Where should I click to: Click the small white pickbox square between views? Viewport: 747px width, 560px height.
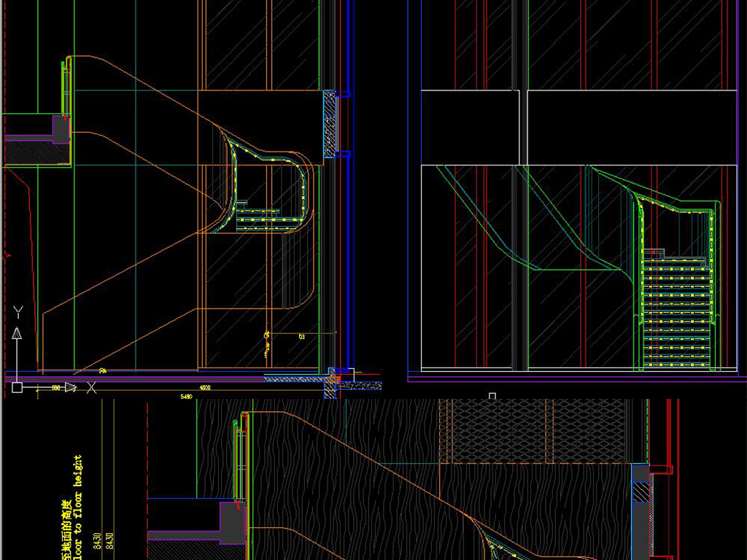point(492,396)
